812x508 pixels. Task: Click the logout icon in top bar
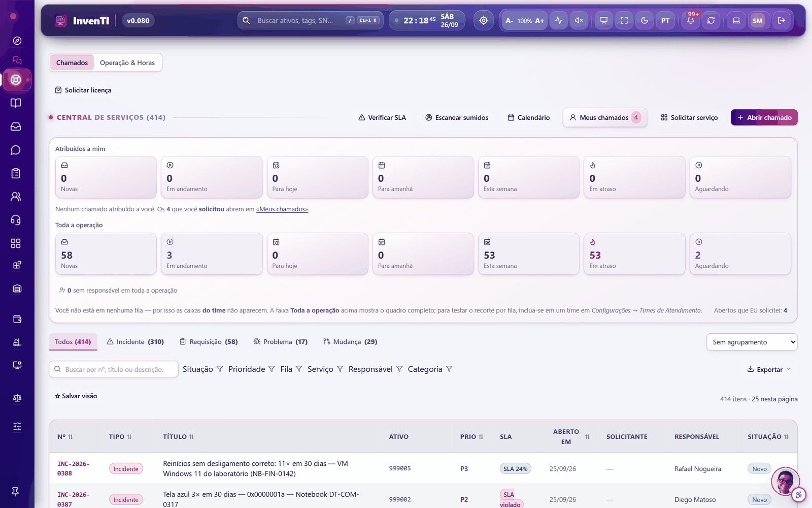(x=782, y=20)
